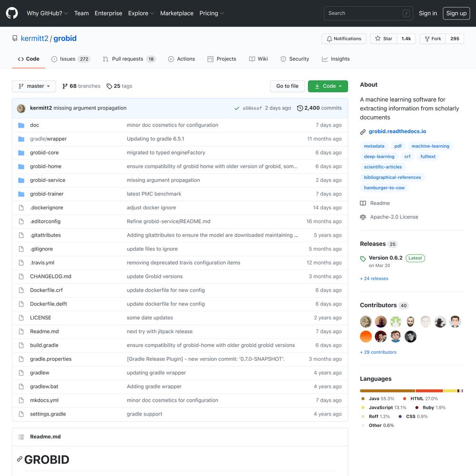Star the grobid repository
476x476 pixels.
[383, 39]
